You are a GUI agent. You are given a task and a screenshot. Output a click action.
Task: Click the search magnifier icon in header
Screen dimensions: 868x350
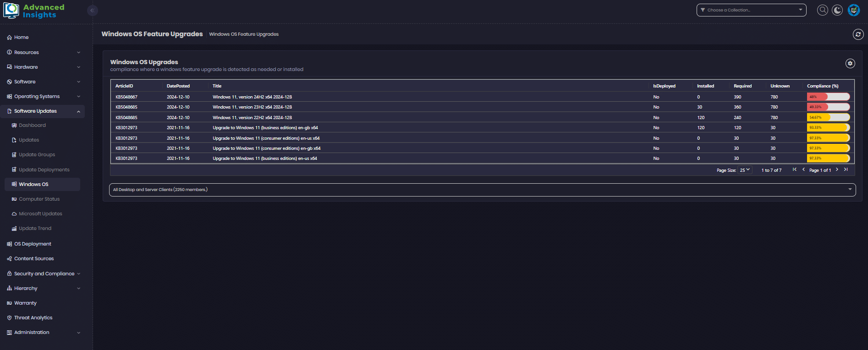pyautogui.click(x=823, y=10)
